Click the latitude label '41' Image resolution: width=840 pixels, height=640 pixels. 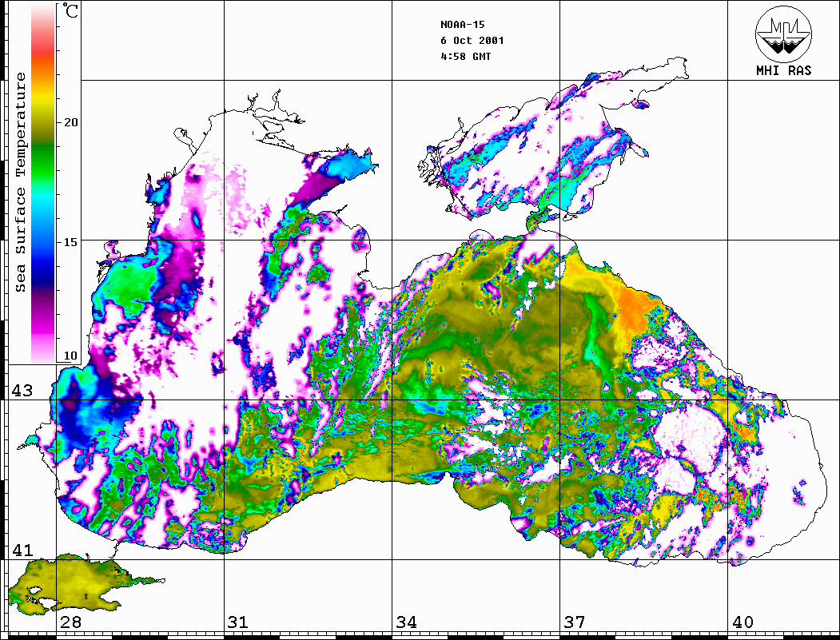coord(22,551)
